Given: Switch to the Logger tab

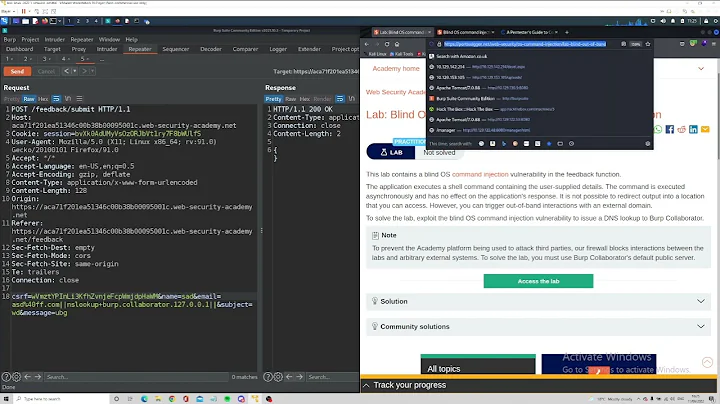Looking at the screenshot, I should click(278, 49).
